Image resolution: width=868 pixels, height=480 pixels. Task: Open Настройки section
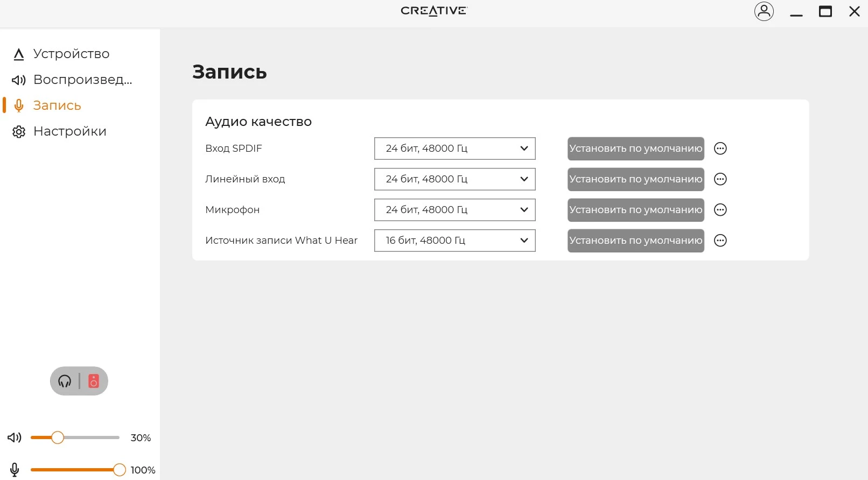(x=70, y=131)
